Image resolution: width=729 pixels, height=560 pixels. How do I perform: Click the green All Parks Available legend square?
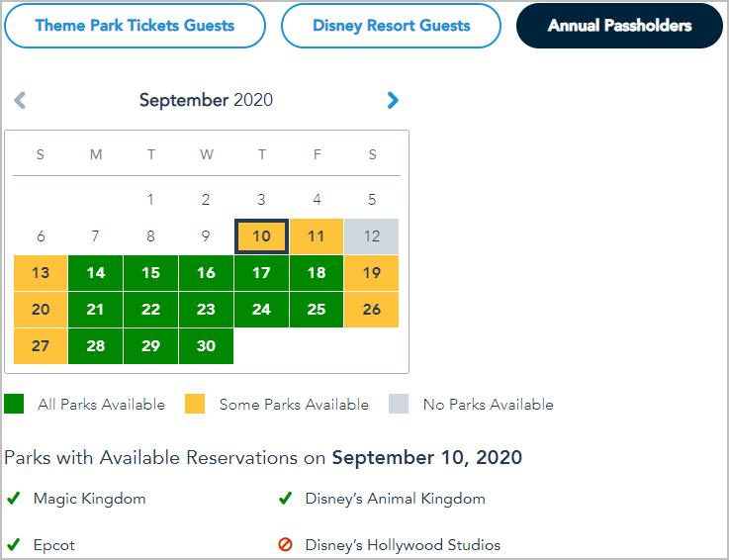(x=14, y=404)
